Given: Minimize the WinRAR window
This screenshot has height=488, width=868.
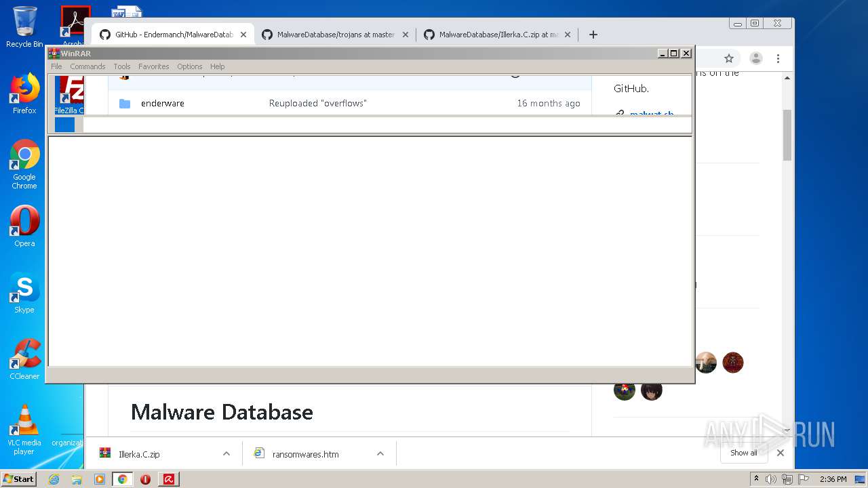Looking at the screenshot, I should [x=663, y=54].
